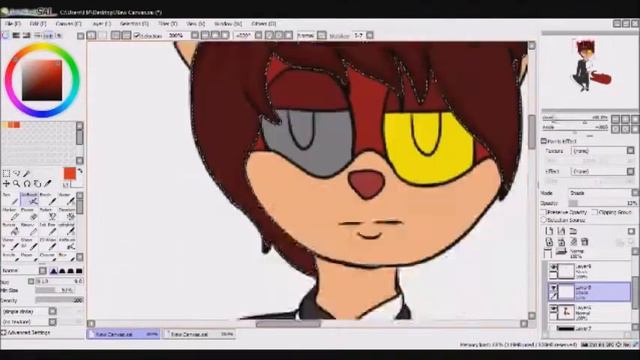Swap foreground and background colors

[80, 171]
